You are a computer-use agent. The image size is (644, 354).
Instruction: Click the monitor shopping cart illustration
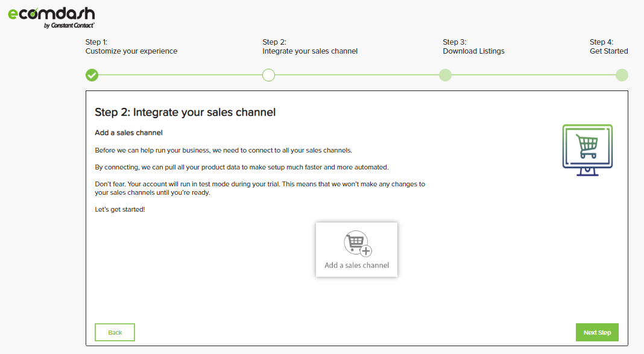[587, 150]
